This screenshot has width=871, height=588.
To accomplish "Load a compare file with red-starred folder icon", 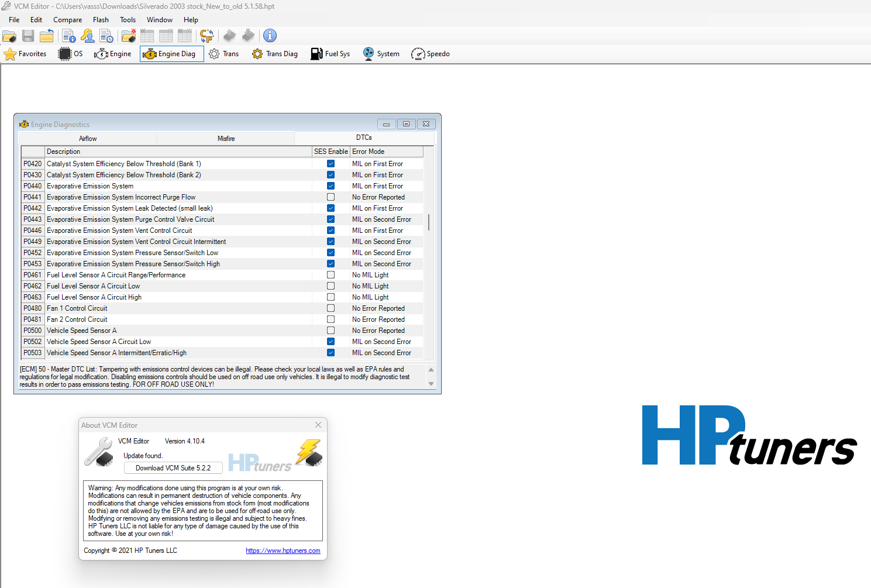I will click(x=129, y=36).
